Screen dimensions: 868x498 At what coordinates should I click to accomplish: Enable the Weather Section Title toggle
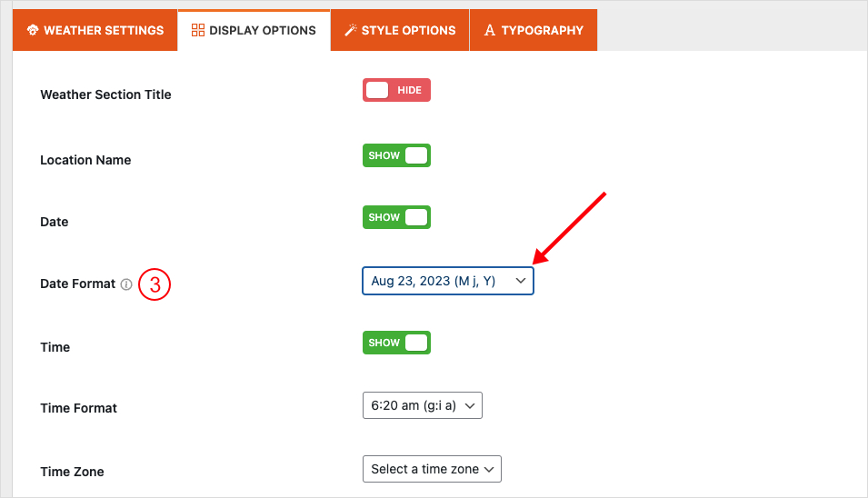tap(396, 90)
